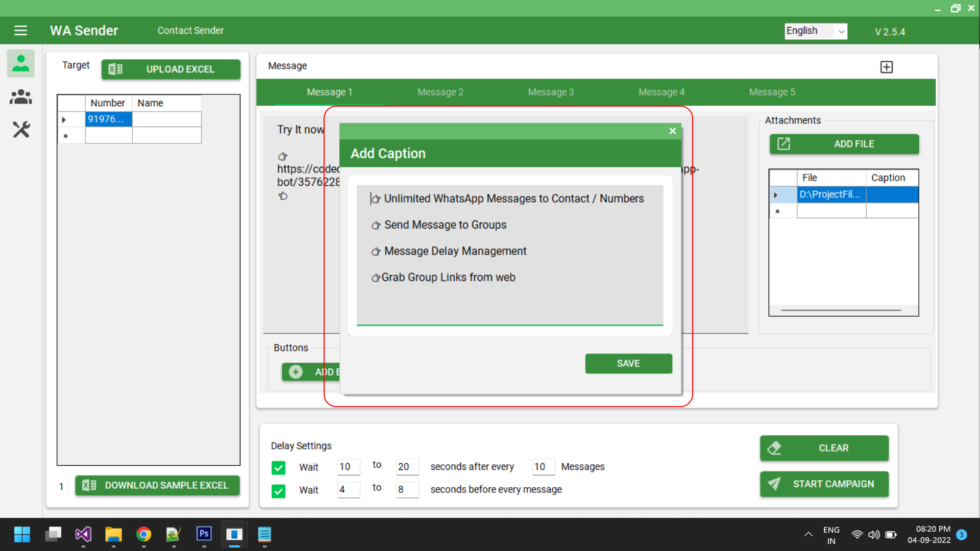Close the Add Caption dialog
The height and width of the screenshot is (551, 980).
[672, 131]
